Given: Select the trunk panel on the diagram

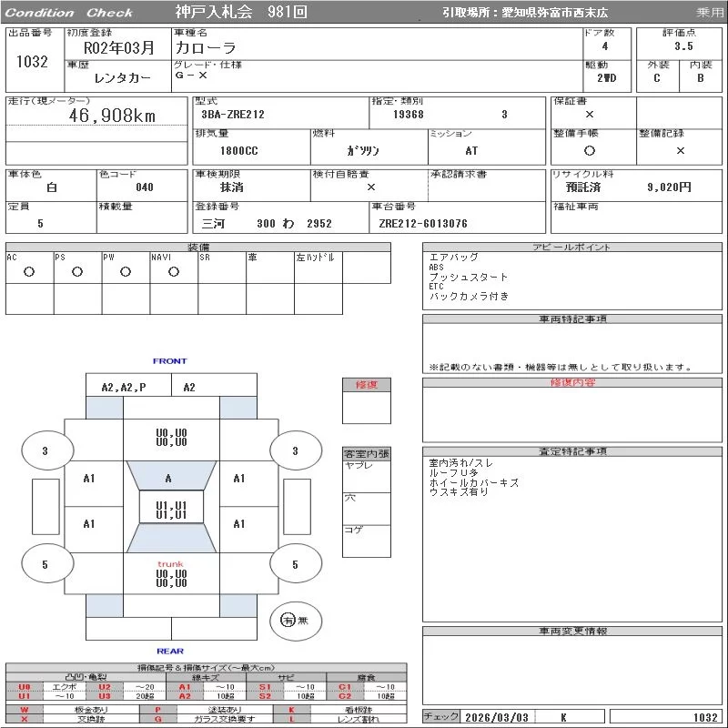Looking at the screenshot, I should click(x=171, y=577).
